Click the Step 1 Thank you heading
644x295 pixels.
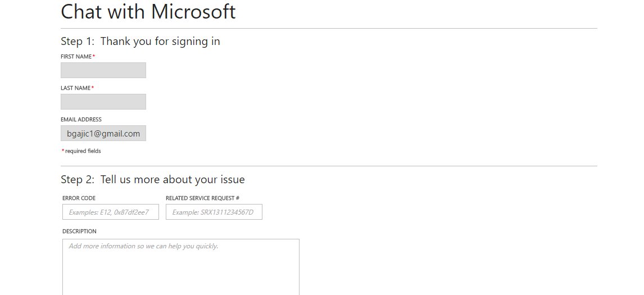click(x=140, y=42)
